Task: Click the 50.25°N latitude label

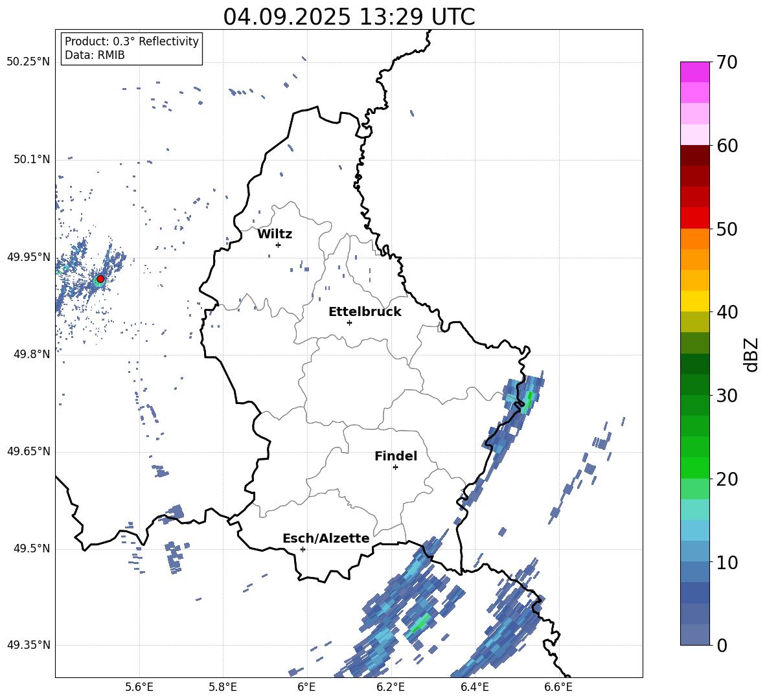Action: [x=29, y=62]
